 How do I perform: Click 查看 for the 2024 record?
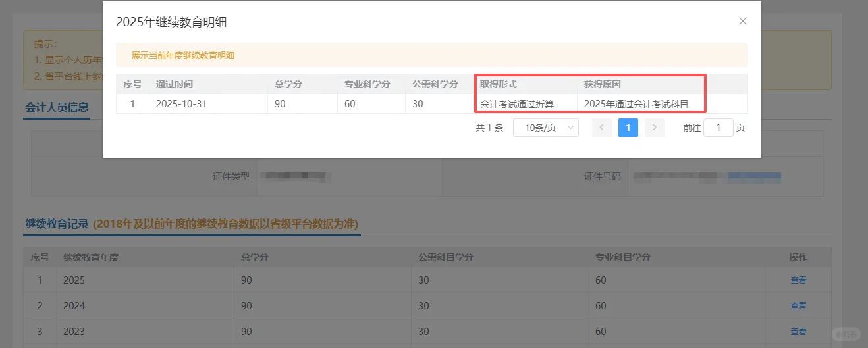click(x=798, y=306)
